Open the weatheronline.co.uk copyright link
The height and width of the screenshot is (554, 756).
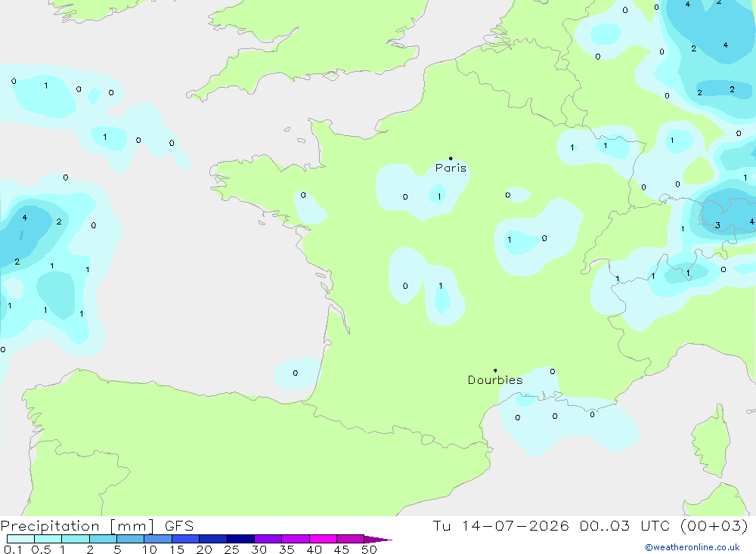[x=692, y=547]
